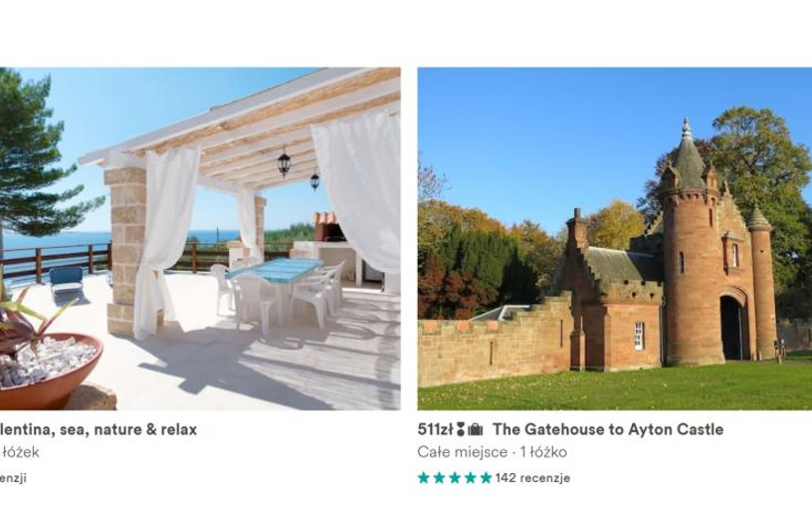Viewport: 812px width, 508px height.
Task: Click the business travel suitcase icon
Action: 476,429
